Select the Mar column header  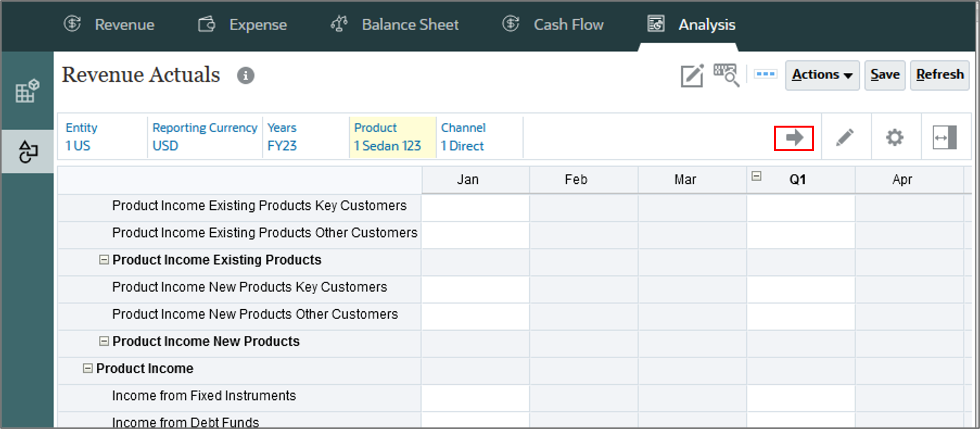[692, 180]
